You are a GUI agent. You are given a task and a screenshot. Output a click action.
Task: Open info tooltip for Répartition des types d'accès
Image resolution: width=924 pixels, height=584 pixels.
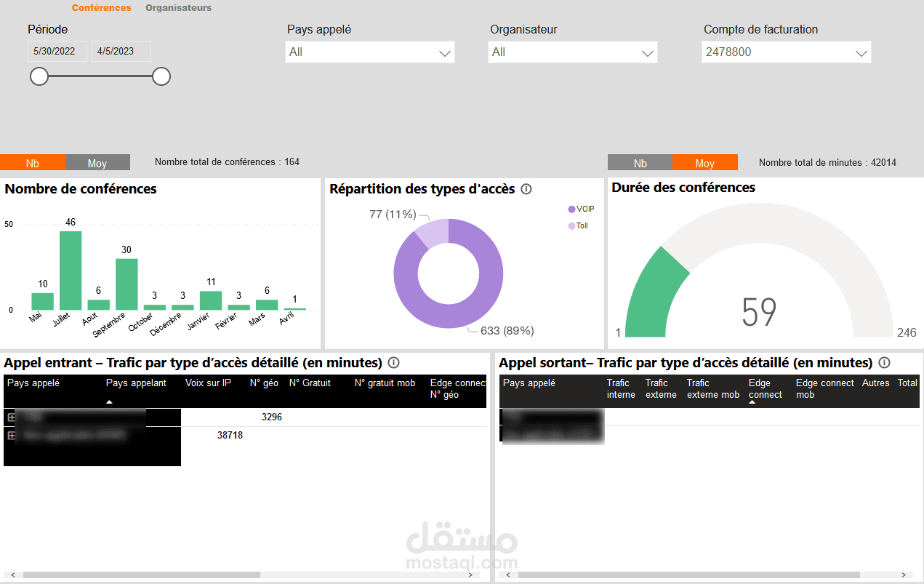(x=526, y=189)
